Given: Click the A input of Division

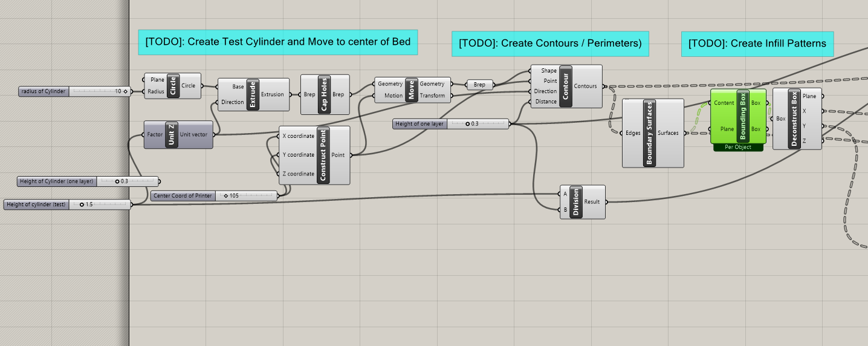Looking at the screenshot, I should [x=565, y=194].
